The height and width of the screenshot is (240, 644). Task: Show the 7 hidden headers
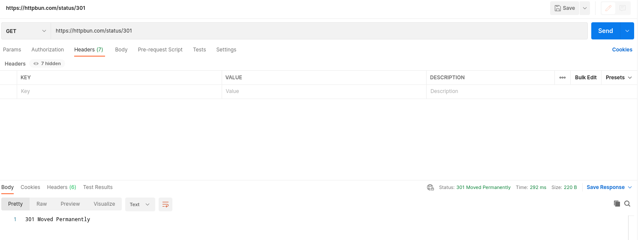(47, 63)
